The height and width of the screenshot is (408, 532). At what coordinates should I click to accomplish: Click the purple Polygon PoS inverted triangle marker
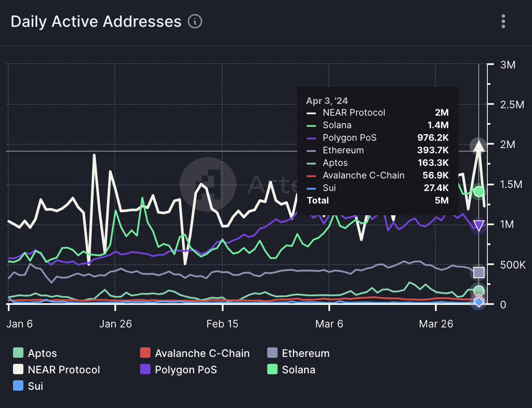click(479, 226)
